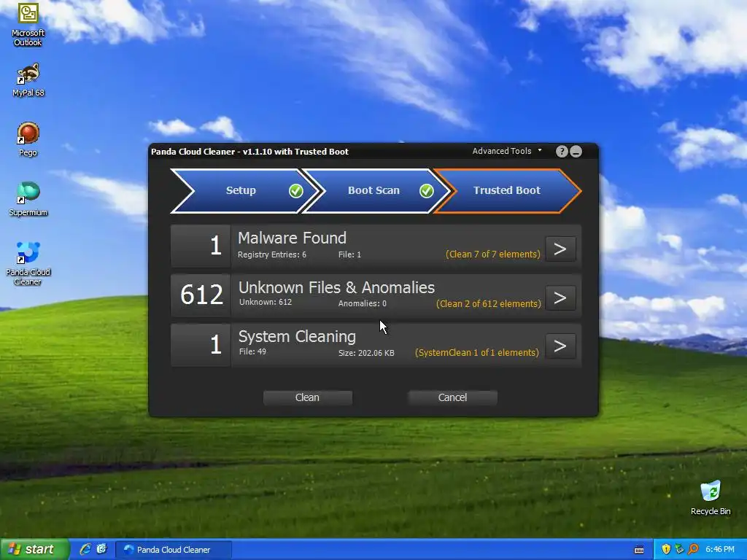Click the 'Clean 7 of 7 elements' text

pyautogui.click(x=493, y=254)
